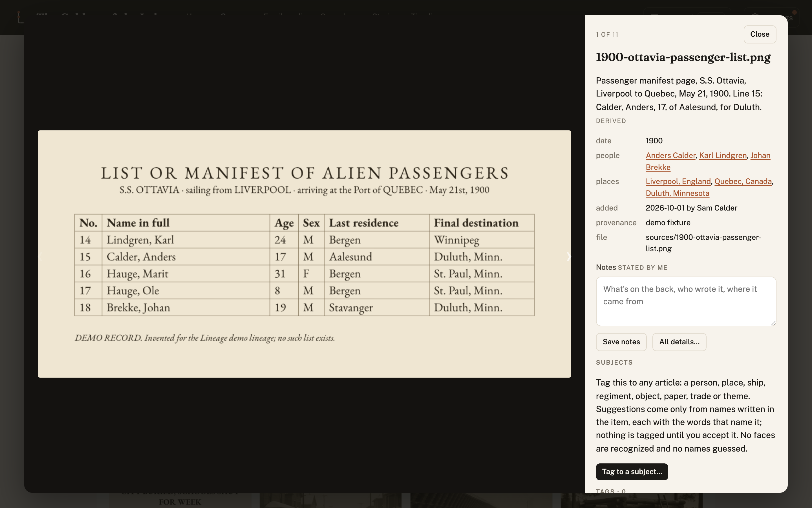812x508 pixels.
Task: Go to previous image with left chevron
Action: click(40, 257)
